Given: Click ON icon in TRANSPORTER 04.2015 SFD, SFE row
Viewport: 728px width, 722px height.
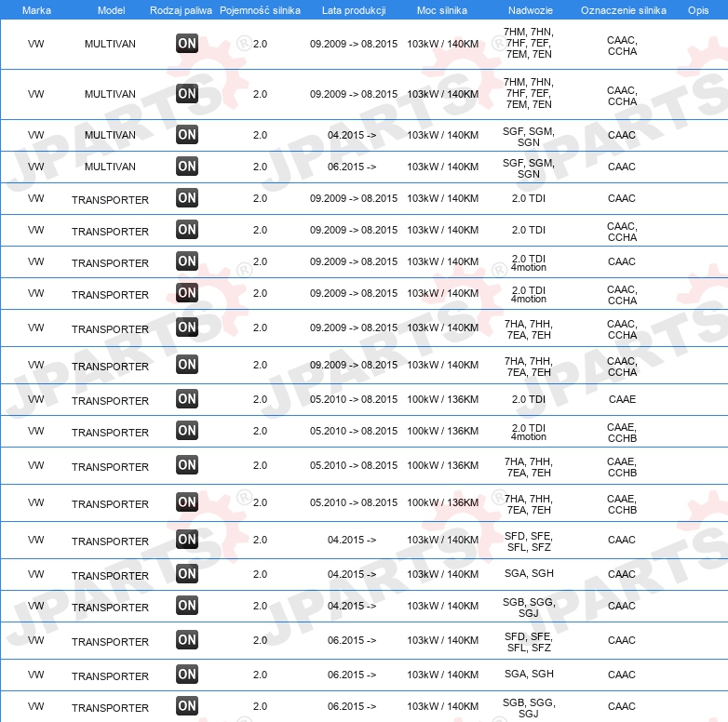Looking at the screenshot, I should tap(187, 540).
